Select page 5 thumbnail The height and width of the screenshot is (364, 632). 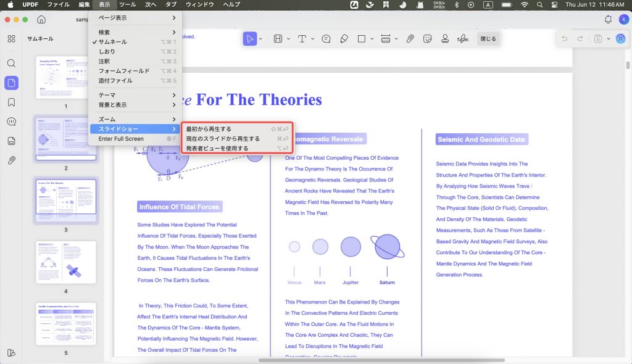pyautogui.click(x=65, y=324)
